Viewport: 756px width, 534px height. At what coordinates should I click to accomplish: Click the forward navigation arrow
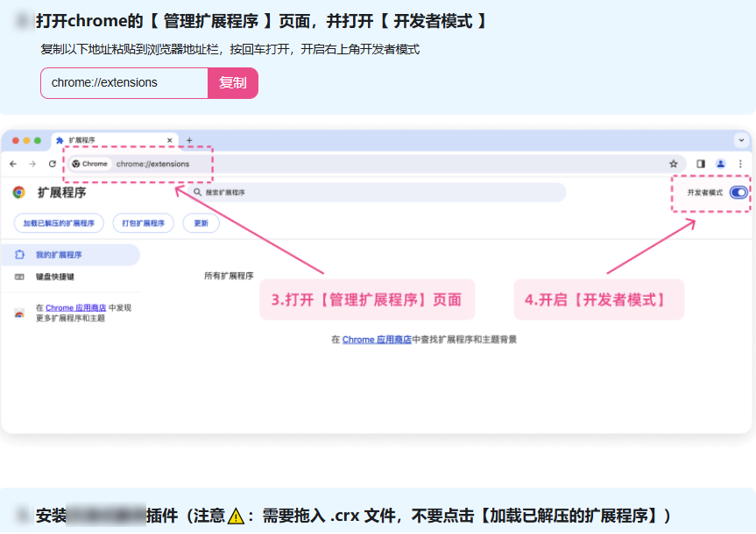[x=31, y=164]
